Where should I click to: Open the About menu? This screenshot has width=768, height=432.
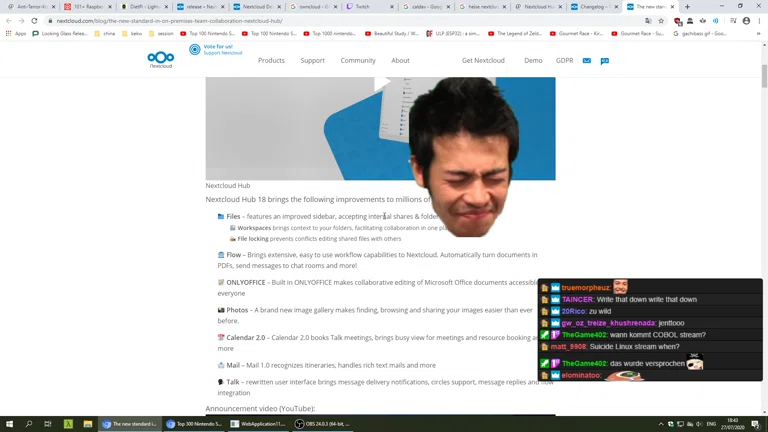(400, 61)
